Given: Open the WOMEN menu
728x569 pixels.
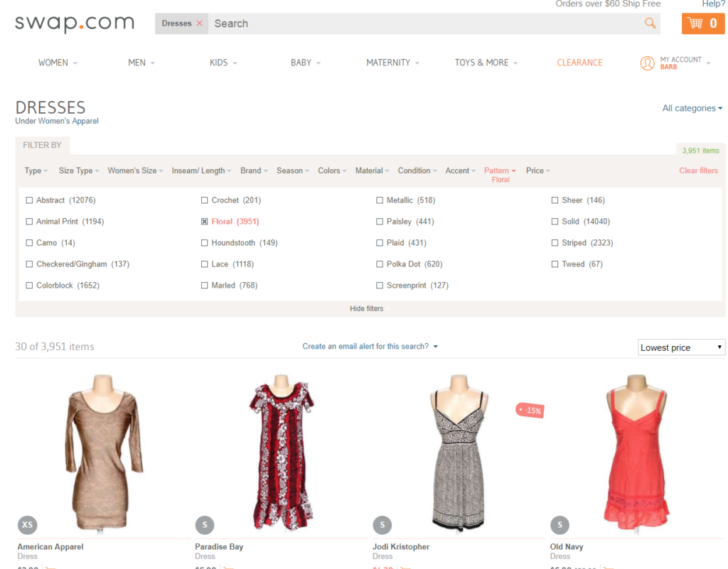Looking at the screenshot, I should coord(58,63).
